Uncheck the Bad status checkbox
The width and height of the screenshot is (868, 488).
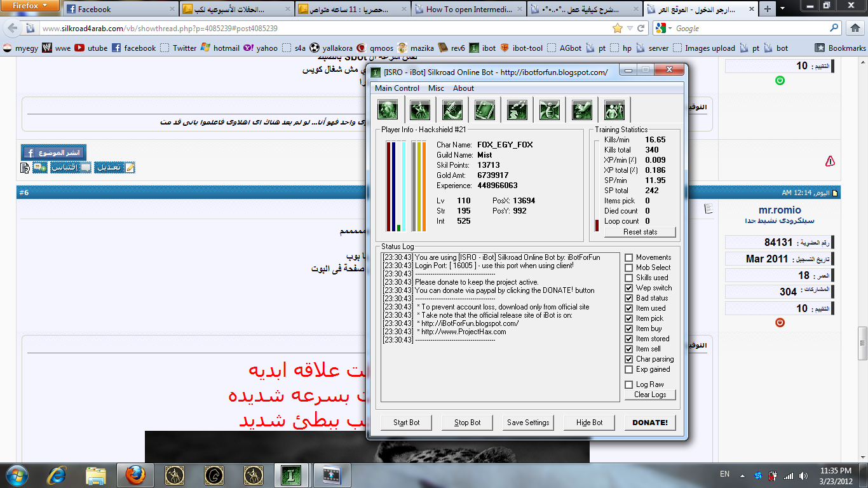(629, 298)
